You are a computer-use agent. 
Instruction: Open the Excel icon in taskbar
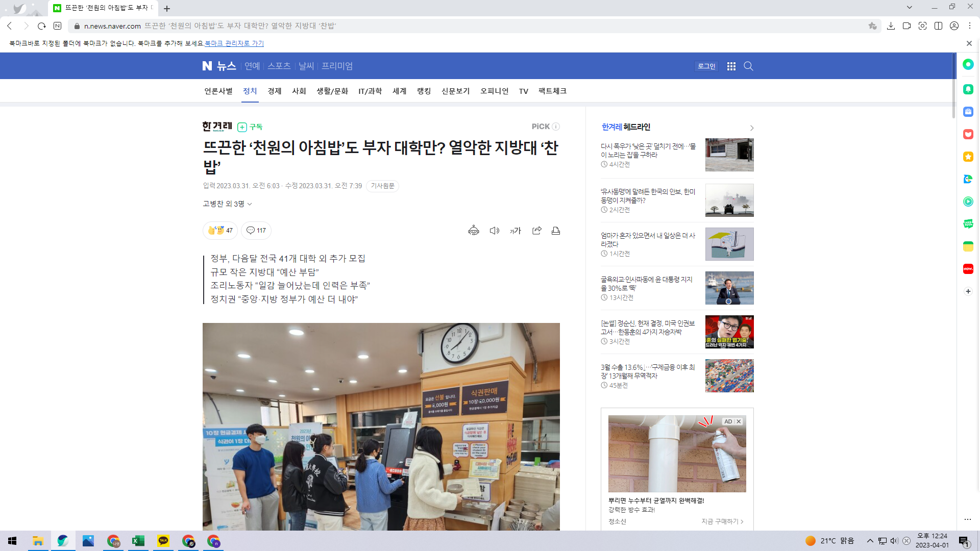coord(138,541)
